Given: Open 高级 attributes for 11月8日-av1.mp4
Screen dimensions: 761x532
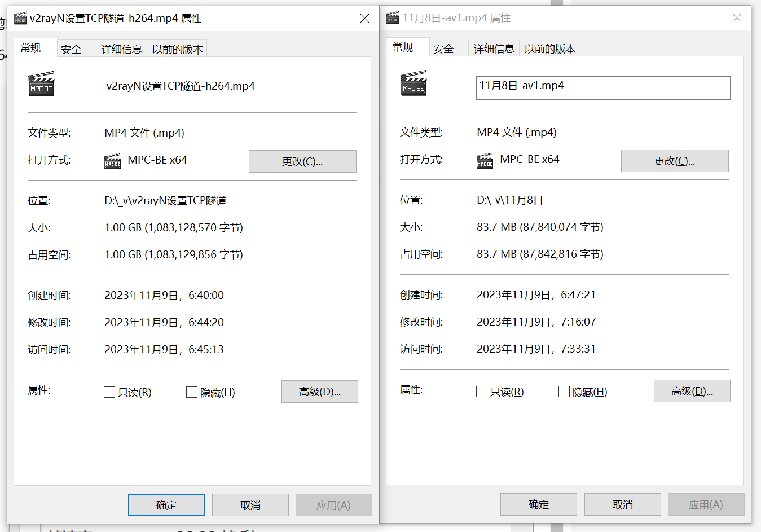Looking at the screenshot, I should coord(692,391).
